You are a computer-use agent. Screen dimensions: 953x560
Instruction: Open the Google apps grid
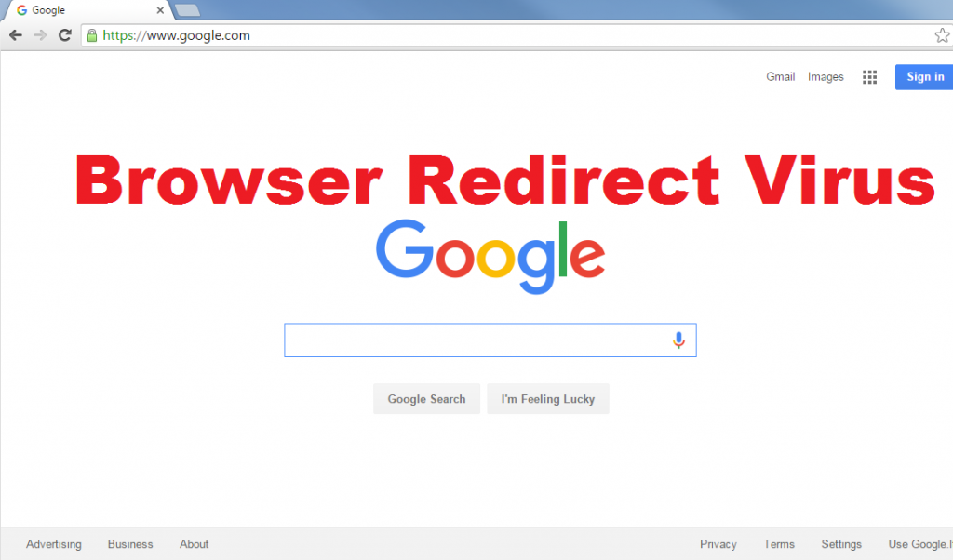(x=870, y=77)
